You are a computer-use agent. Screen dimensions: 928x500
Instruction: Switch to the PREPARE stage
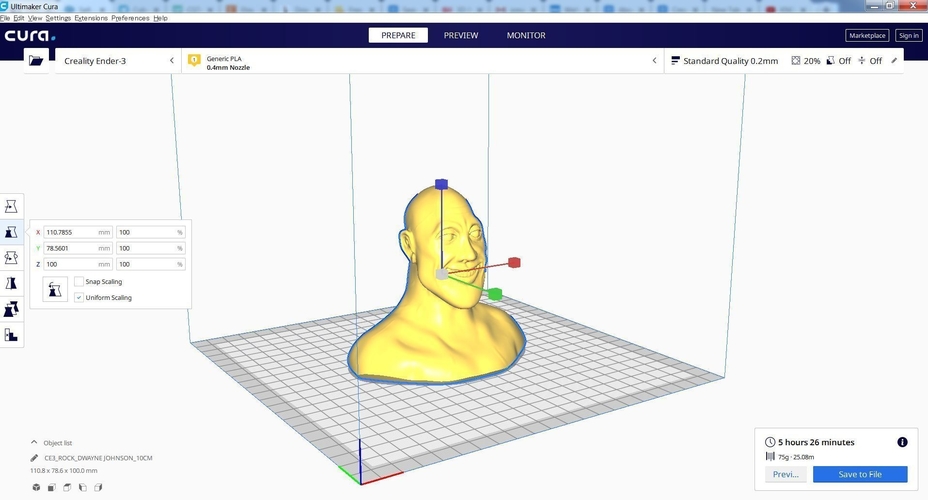398,36
